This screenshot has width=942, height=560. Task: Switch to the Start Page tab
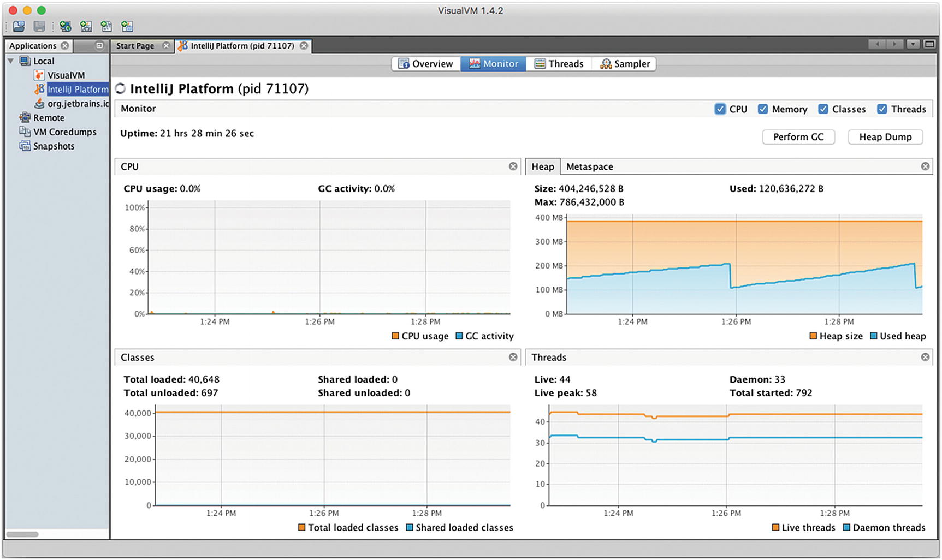(x=135, y=46)
